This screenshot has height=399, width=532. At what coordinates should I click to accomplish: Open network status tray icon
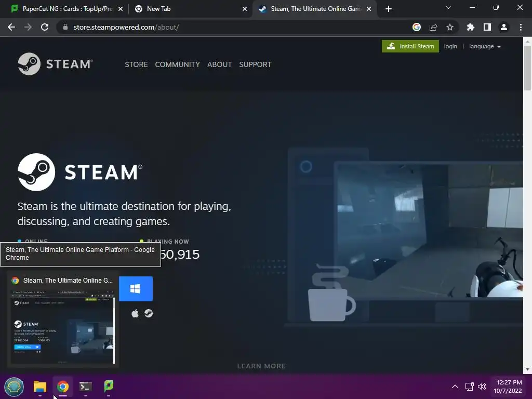470,387
